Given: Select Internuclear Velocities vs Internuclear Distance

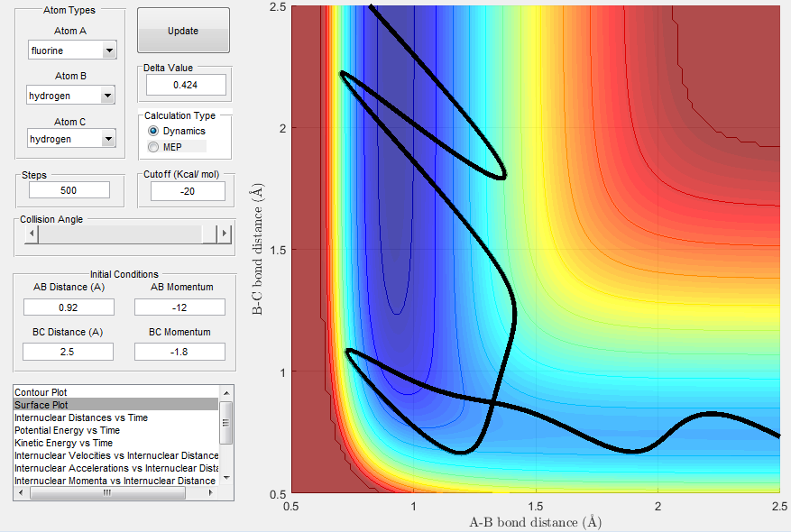Looking at the screenshot, I should click(116, 455).
